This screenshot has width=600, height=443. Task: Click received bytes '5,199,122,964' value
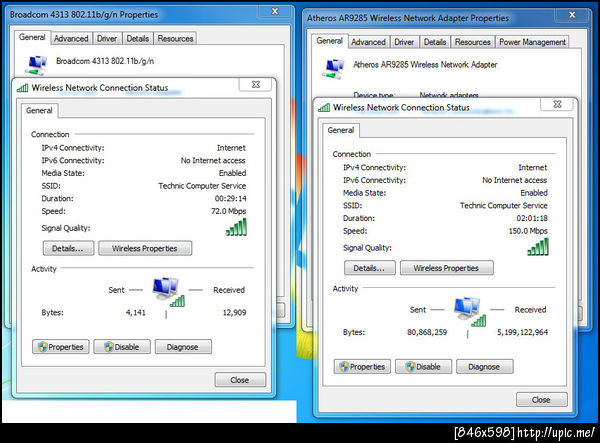pos(522,332)
